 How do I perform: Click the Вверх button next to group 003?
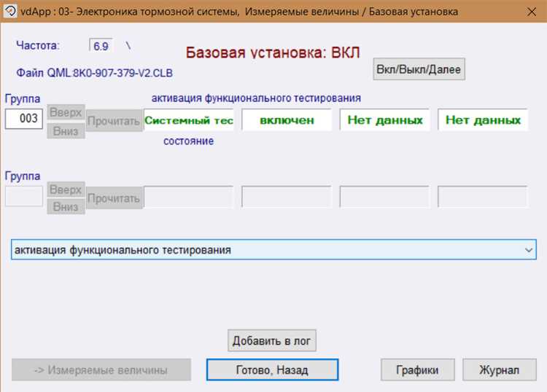pyautogui.click(x=66, y=112)
